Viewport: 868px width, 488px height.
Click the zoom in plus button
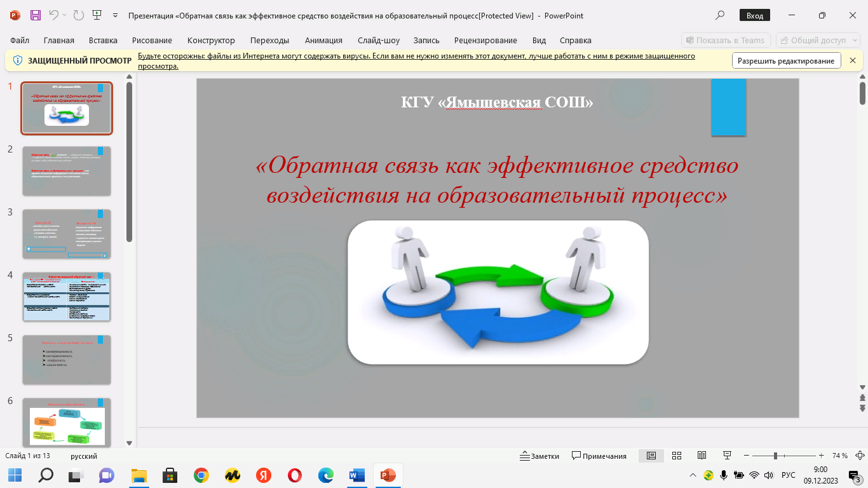822,456
